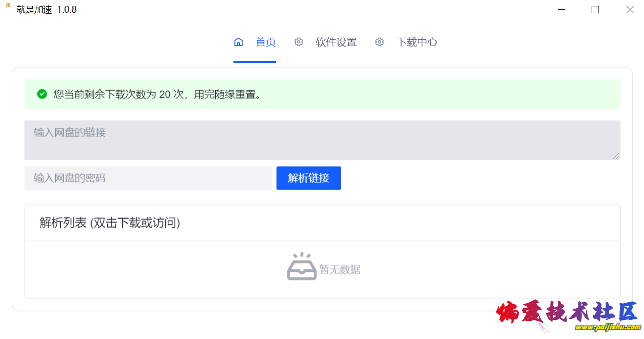Click the gear icon next to 下载中心
The image size is (644, 339).
pos(379,42)
